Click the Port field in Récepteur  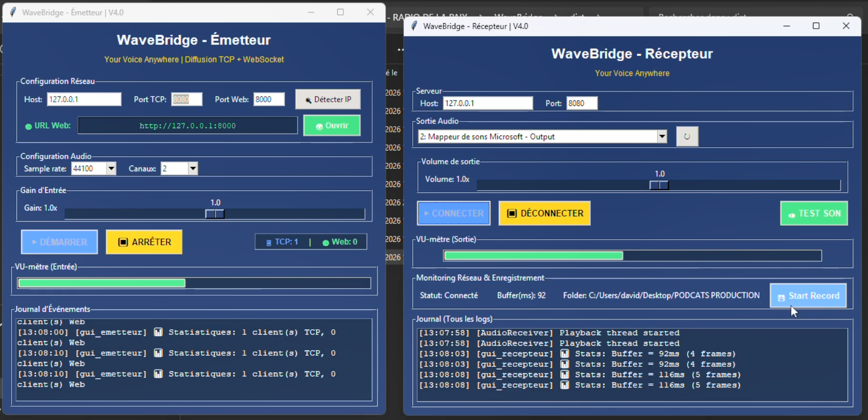(582, 103)
